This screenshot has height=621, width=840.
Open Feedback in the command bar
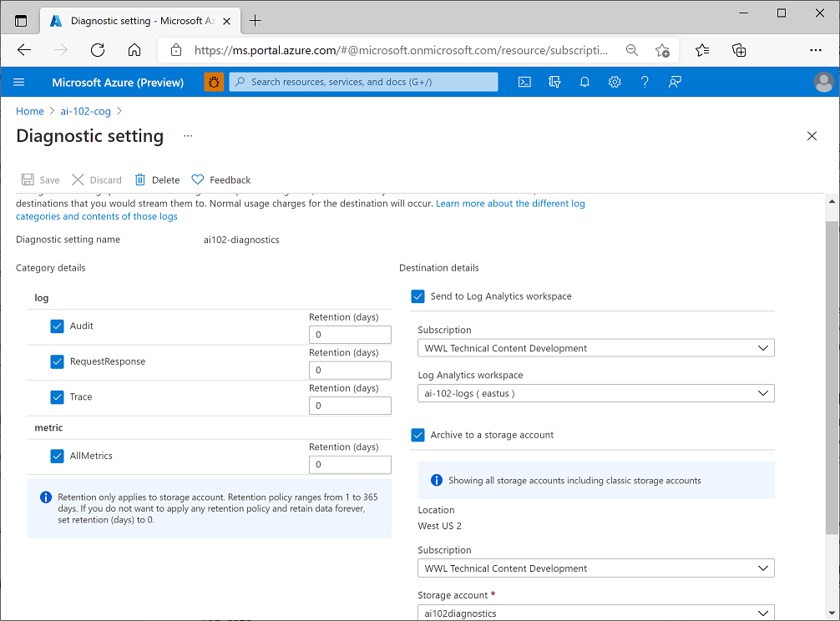[x=221, y=179]
